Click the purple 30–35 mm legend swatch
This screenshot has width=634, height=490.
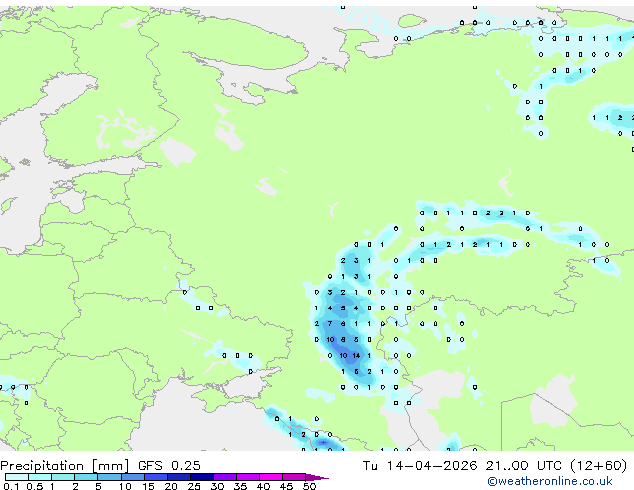tap(225, 477)
